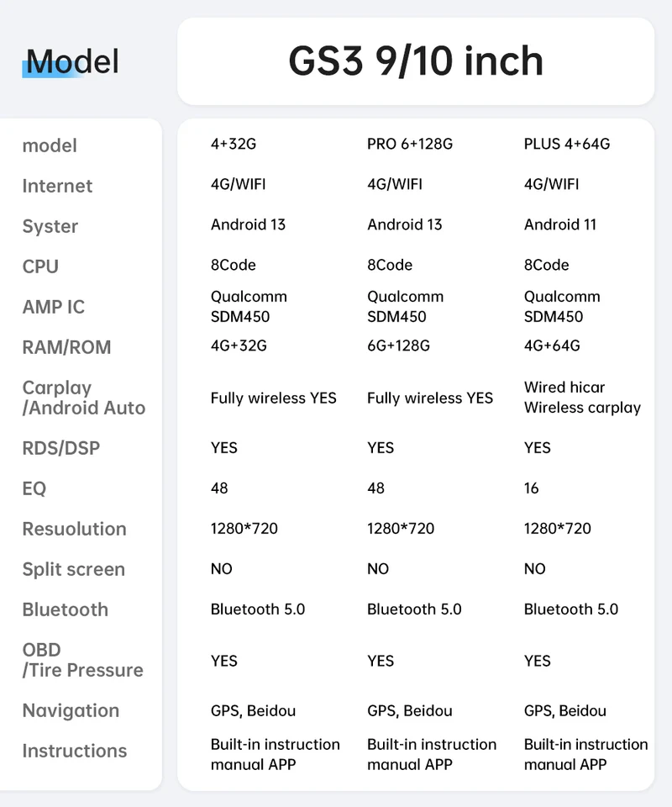Select the Wired hicar Wireless carplay cell
Viewport: 672px width, 807px height.
click(x=582, y=398)
